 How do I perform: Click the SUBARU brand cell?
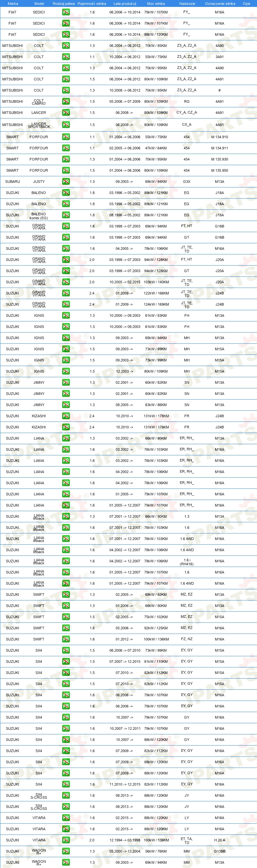(x=12, y=182)
